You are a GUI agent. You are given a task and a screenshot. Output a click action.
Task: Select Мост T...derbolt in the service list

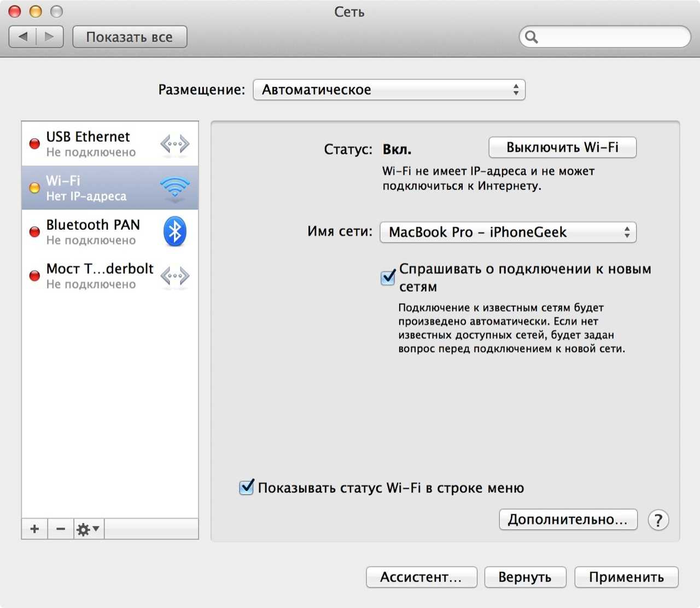(110, 276)
